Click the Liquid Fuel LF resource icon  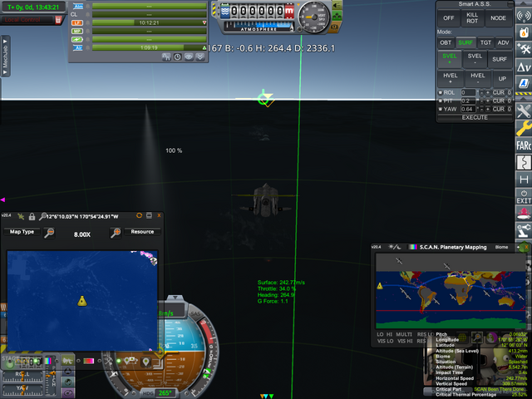pos(77,22)
